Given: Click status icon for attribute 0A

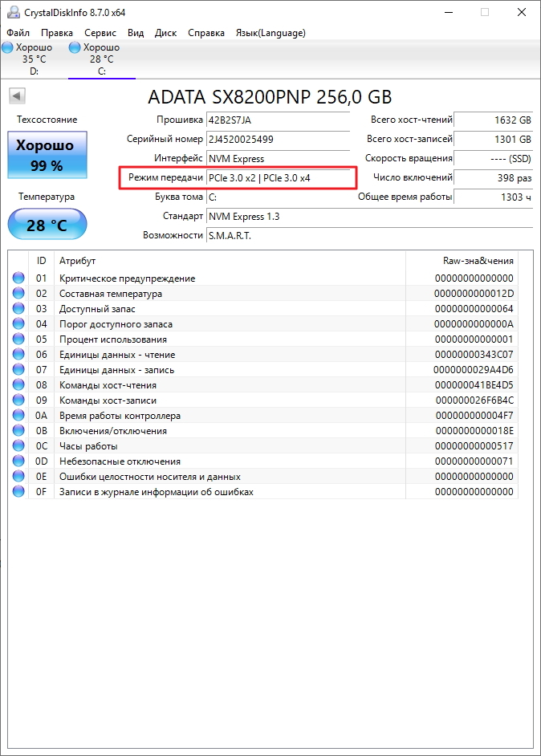Looking at the screenshot, I should pyautogui.click(x=18, y=415).
